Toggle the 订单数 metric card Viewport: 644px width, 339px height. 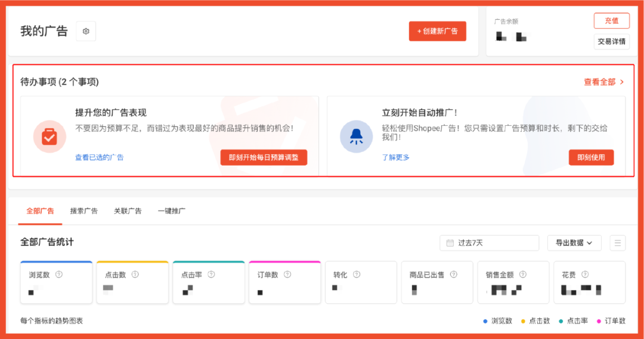click(x=284, y=282)
